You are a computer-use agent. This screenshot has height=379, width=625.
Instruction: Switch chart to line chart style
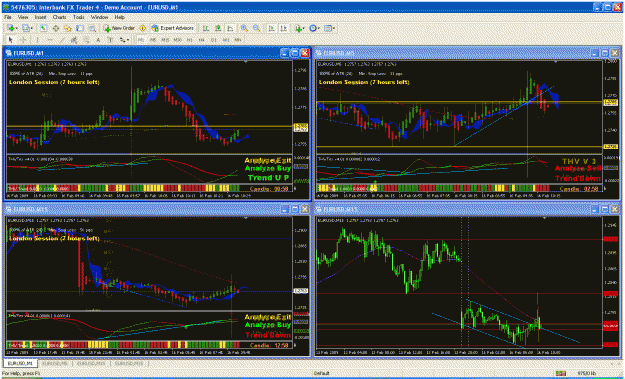pos(230,28)
